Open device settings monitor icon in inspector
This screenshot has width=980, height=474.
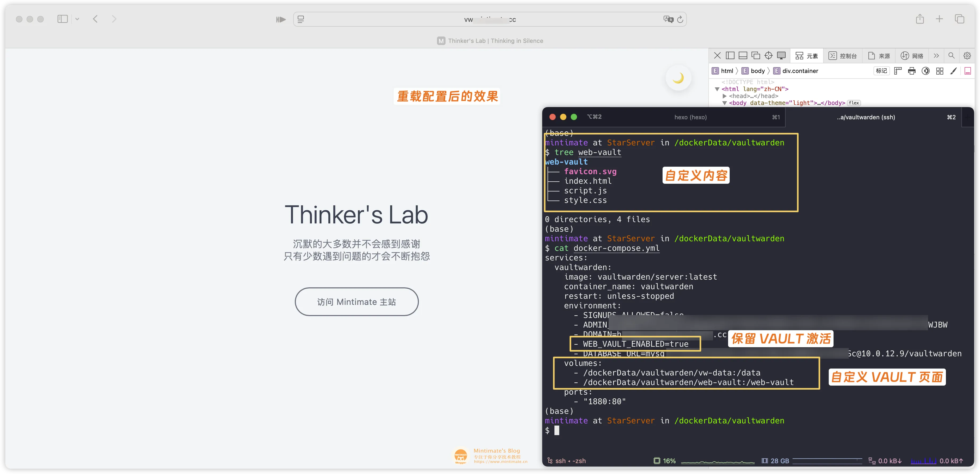click(x=781, y=56)
